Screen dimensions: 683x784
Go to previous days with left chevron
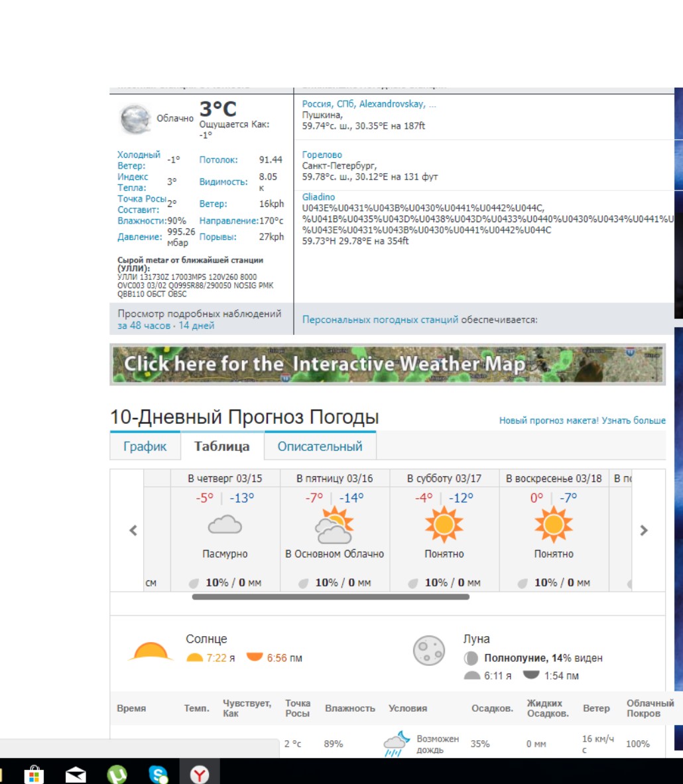click(133, 531)
